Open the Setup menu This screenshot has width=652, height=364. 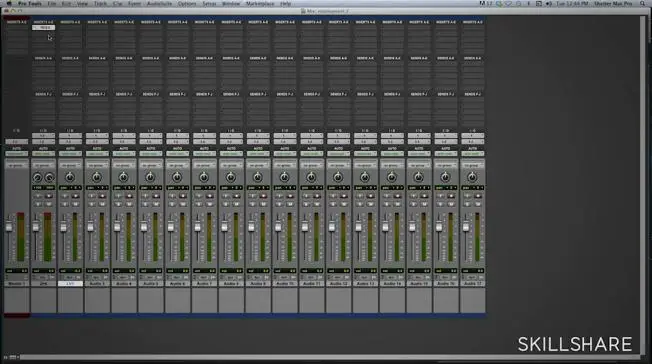209,3
